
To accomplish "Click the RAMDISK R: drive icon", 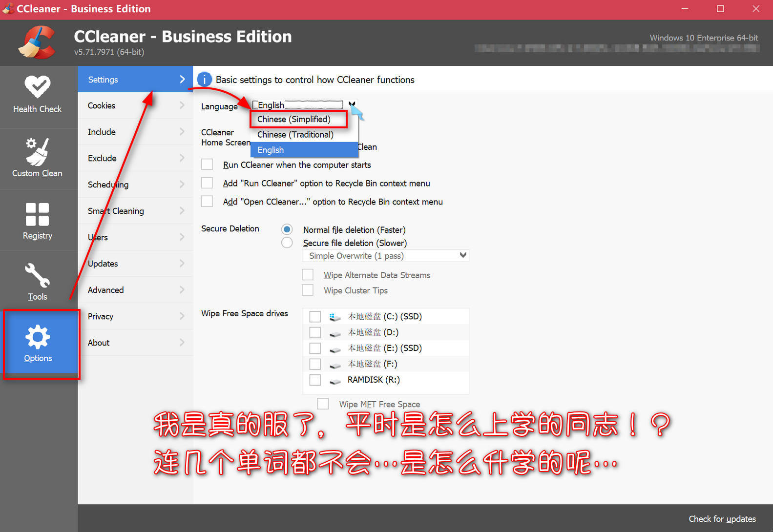I will click(334, 381).
